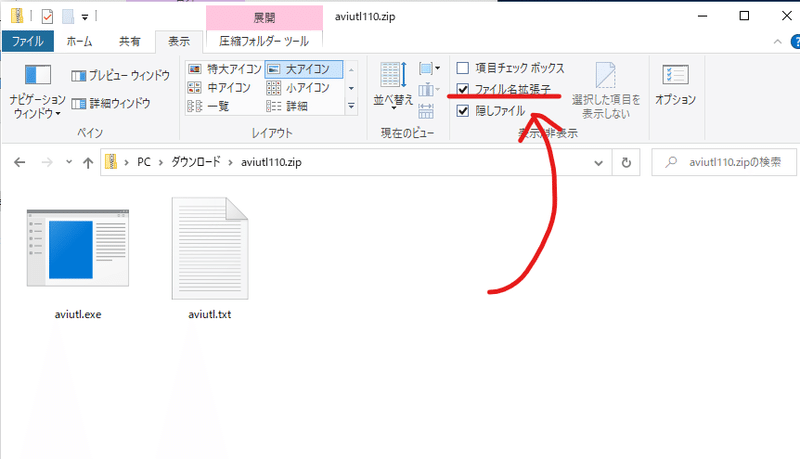Toggle the Preview pane (プレビュー ウィンドウ)

(120, 75)
